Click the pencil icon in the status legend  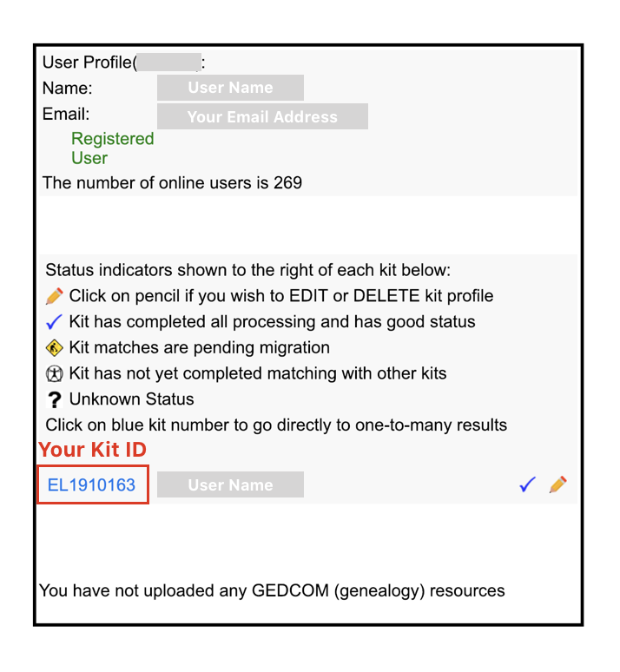coord(55,296)
